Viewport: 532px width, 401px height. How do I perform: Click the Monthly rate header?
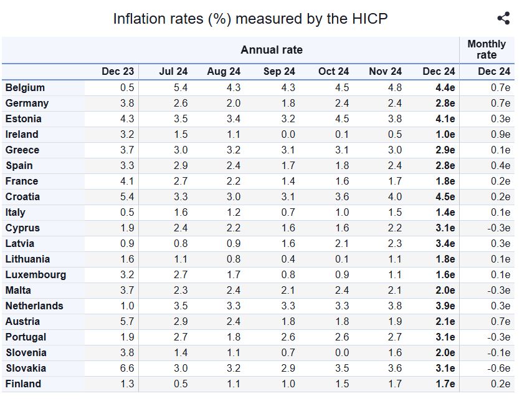tap(487, 49)
